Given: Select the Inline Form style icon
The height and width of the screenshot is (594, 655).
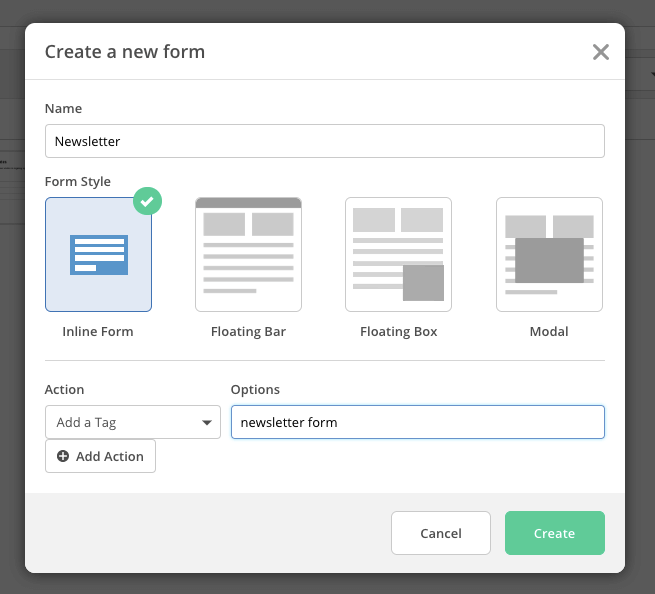Looking at the screenshot, I should [98, 254].
